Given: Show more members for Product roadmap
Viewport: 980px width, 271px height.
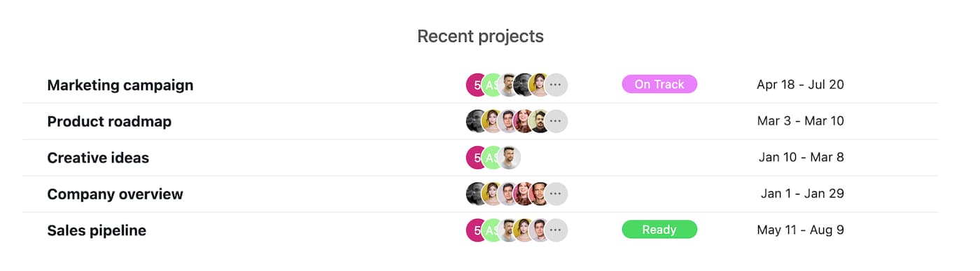Looking at the screenshot, I should (556, 121).
